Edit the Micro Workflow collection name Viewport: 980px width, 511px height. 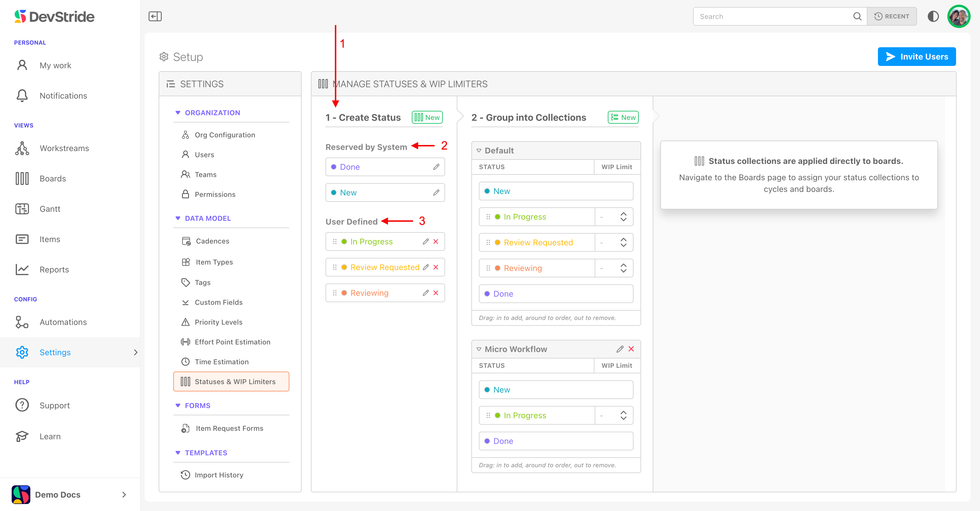(x=620, y=349)
